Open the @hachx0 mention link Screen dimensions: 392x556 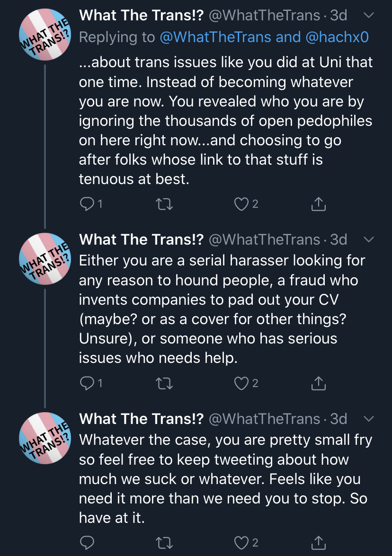tap(337, 37)
